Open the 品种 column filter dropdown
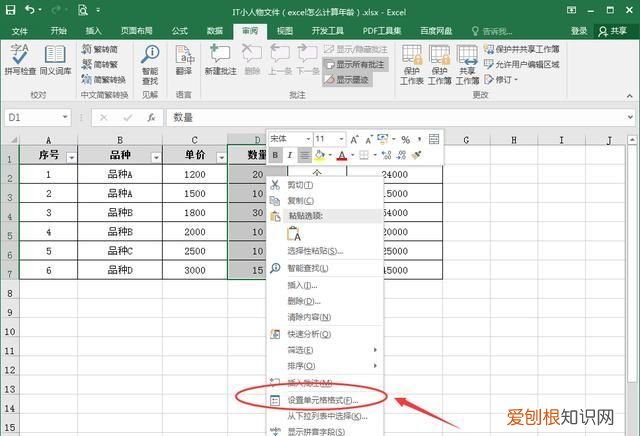This screenshot has width=640, height=436. 156,158
